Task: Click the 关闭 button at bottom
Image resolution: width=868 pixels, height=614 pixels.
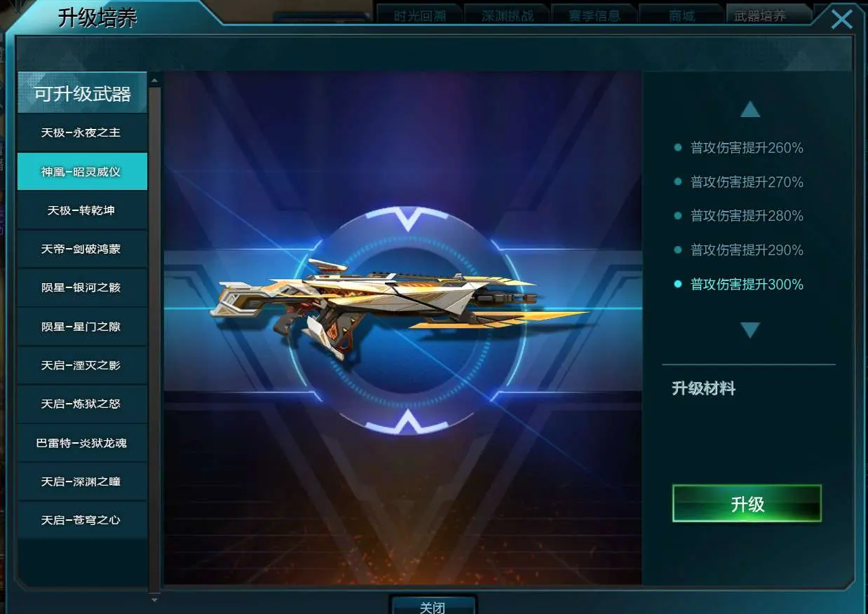Action: click(433, 606)
